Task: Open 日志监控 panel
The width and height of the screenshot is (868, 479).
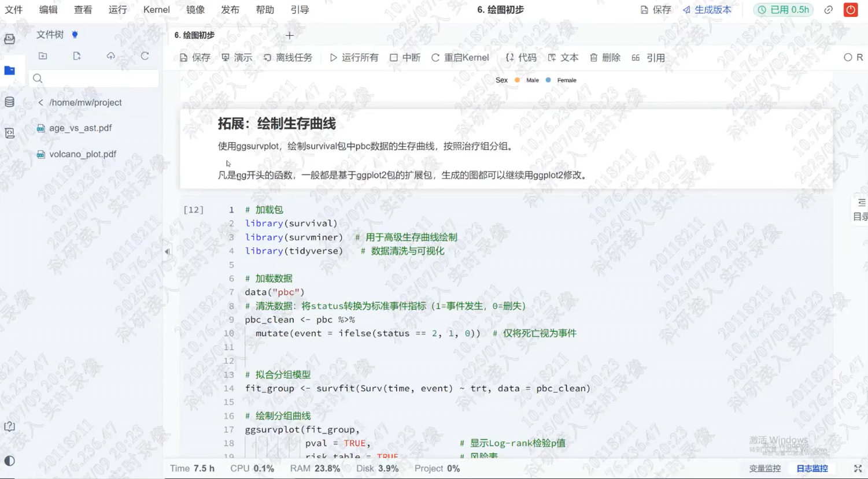Action: [812, 469]
